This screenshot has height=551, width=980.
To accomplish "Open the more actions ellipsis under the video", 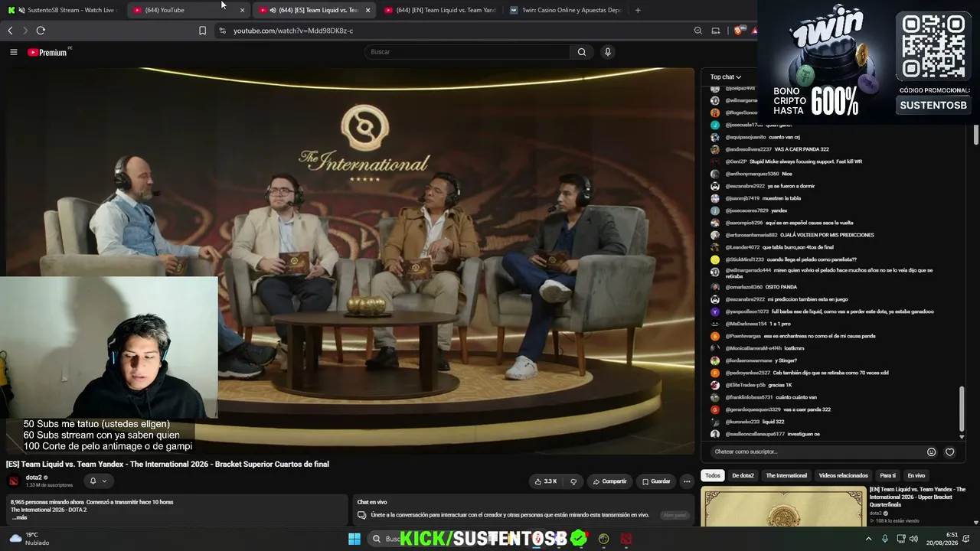I will 687,481.
